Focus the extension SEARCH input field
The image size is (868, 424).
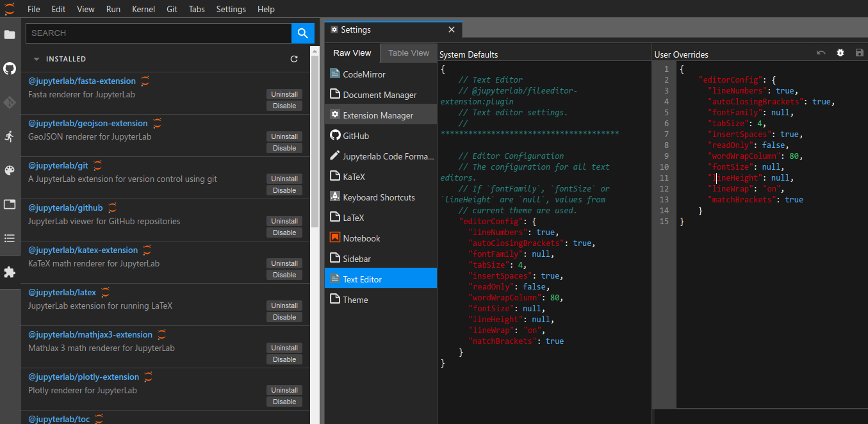click(158, 33)
